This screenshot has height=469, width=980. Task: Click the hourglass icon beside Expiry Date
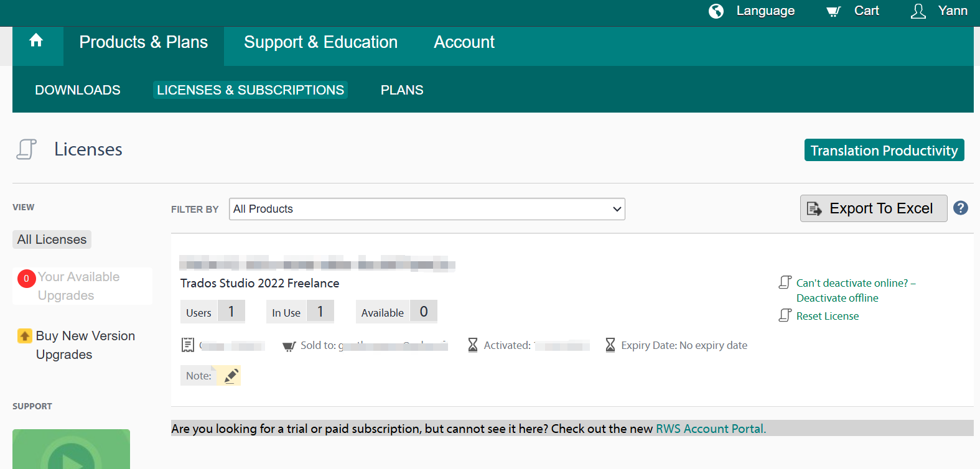(610, 345)
